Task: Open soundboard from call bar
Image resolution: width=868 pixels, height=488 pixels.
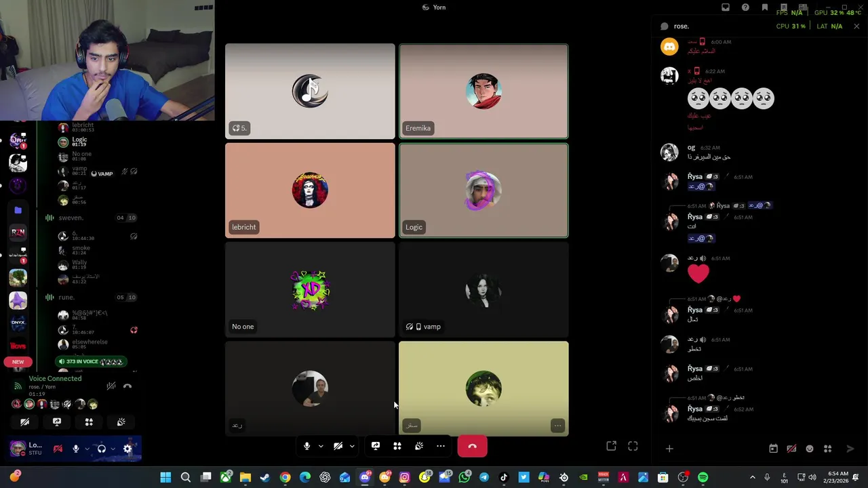Action: click(419, 446)
